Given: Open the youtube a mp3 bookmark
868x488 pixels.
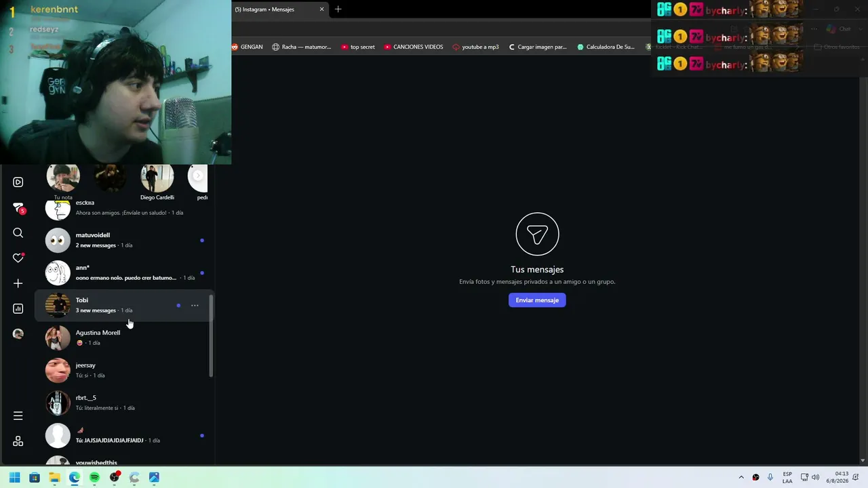Looking at the screenshot, I should 476,47.
